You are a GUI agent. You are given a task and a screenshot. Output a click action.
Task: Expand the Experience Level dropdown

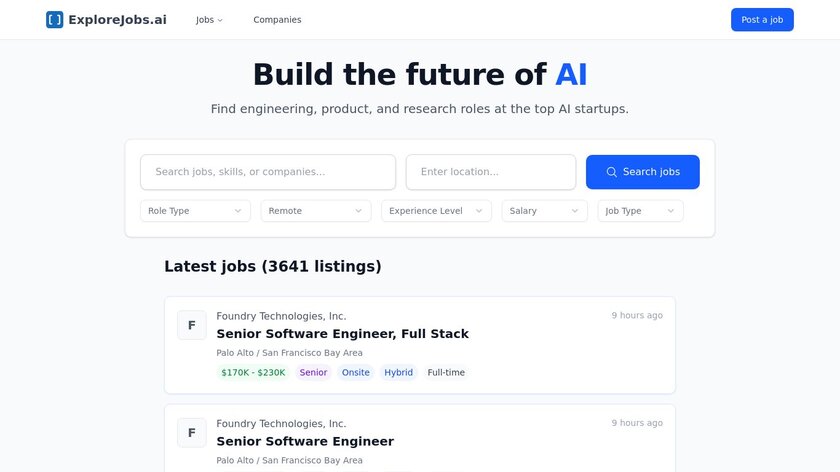click(x=436, y=211)
